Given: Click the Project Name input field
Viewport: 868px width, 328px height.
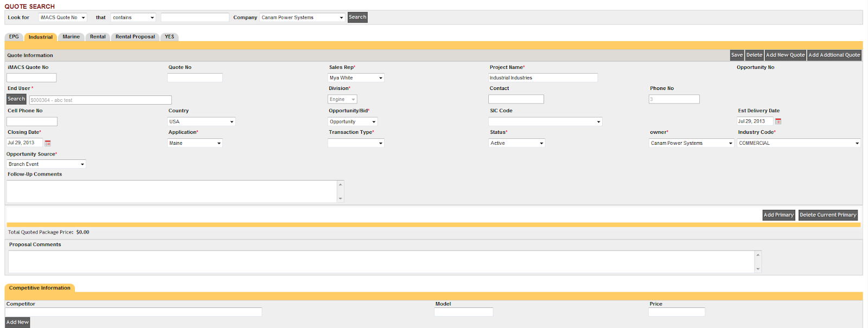Looking at the screenshot, I should (x=542, y=78).
